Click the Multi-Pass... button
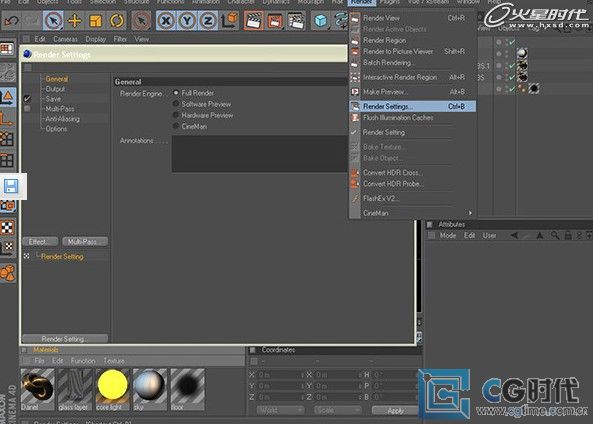593x424 pixels. (x=85, y=242)
